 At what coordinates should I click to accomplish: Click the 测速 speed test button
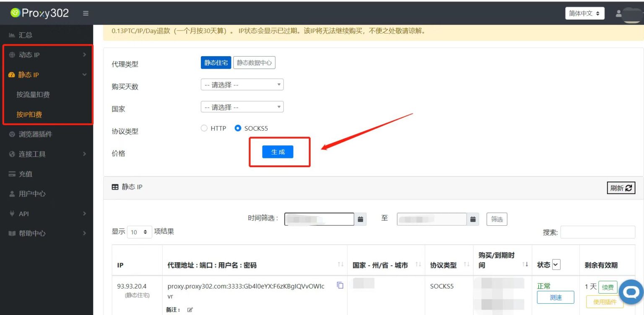point(555,297)
